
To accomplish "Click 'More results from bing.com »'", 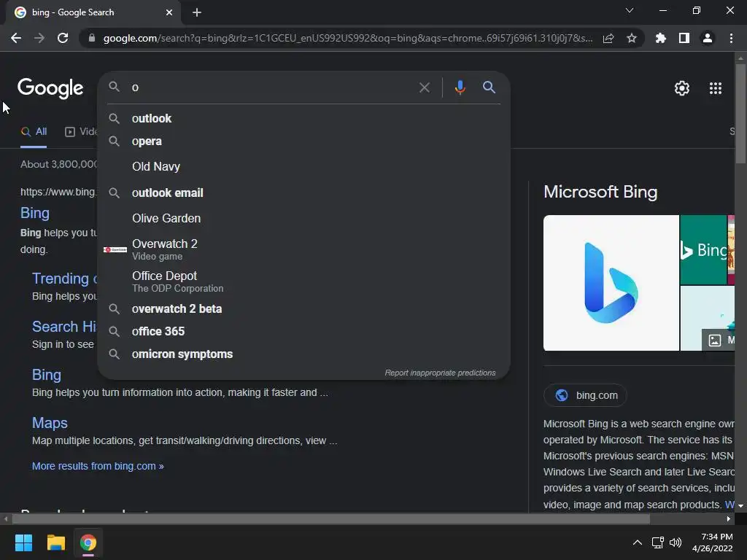I will [x=98, y=466].
